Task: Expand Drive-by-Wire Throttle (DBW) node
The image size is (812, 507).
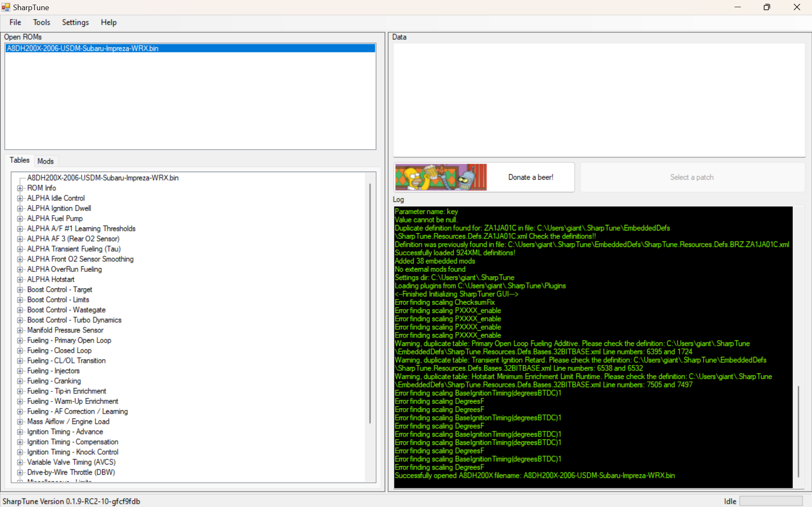Action: [20, 472]
